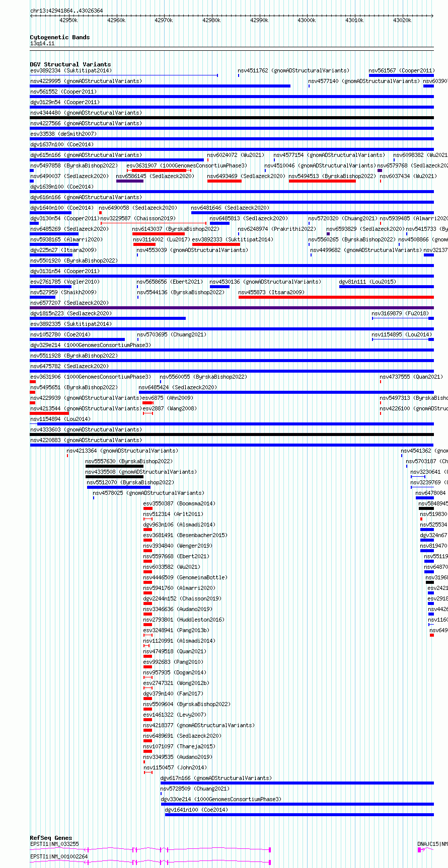
Task: Open variant nsv6248974 (Prakrithi2022)
Action: (x=277, y=229)
